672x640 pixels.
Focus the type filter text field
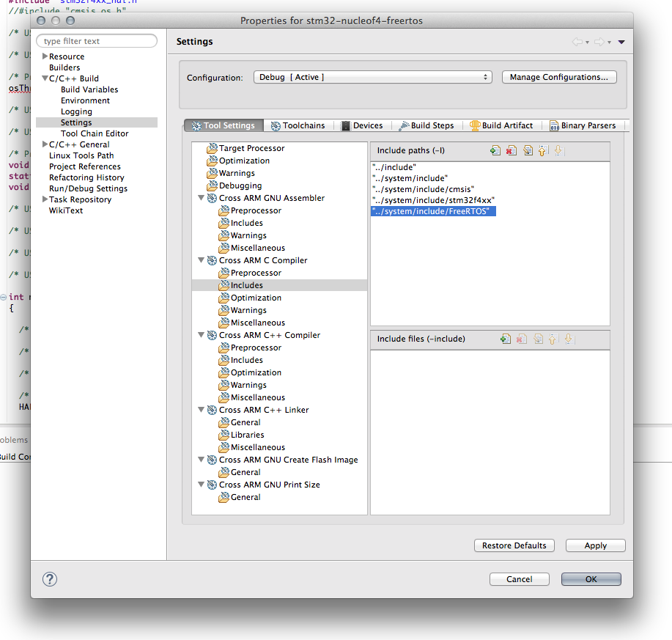(x=97, y=41)
